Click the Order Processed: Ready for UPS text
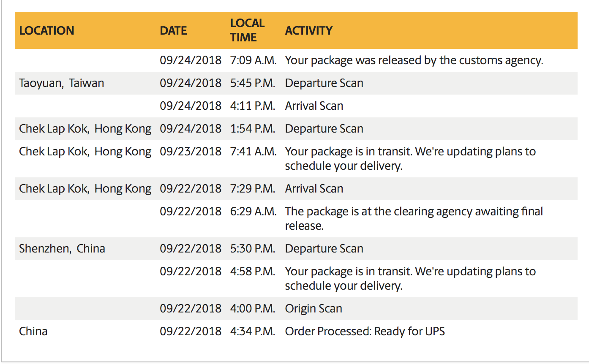The height and width of the screenshot is (364, 589). click(365, 331)
